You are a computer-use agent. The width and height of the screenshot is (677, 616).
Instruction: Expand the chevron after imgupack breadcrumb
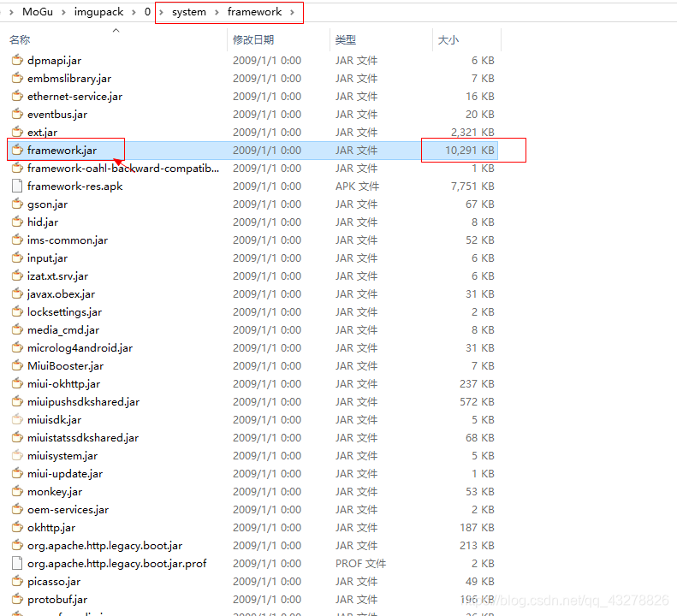click(134, 12)
